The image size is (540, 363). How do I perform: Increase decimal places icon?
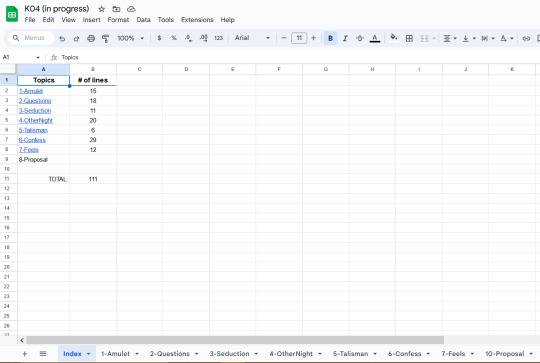pos(204,38)
